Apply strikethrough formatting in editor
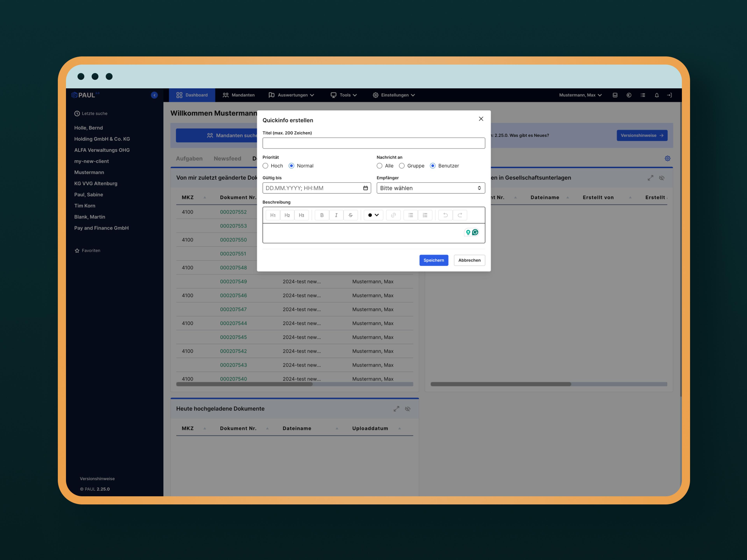This screenshot has height=560, width=747. (x=351, y=215)
